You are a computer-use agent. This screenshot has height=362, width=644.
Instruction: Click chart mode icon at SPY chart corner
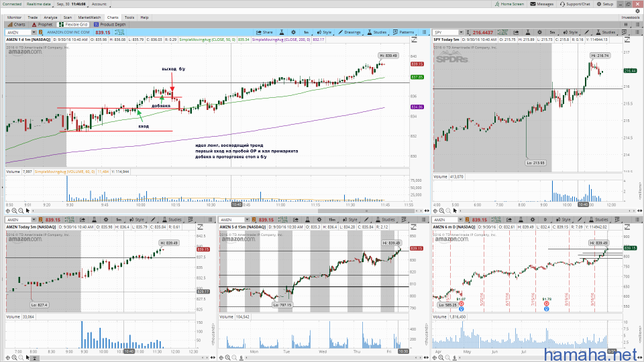[x=627, y=40]
